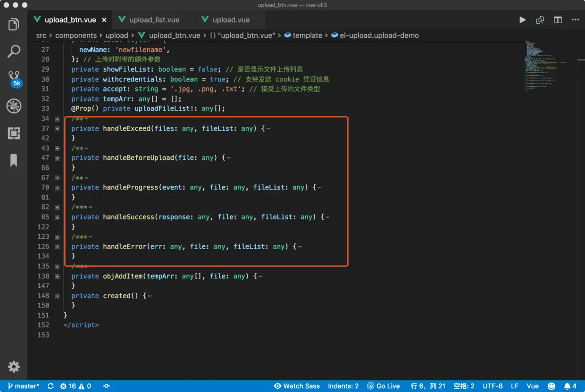Click Watch Sass in status bar

(x=297, y=386)
